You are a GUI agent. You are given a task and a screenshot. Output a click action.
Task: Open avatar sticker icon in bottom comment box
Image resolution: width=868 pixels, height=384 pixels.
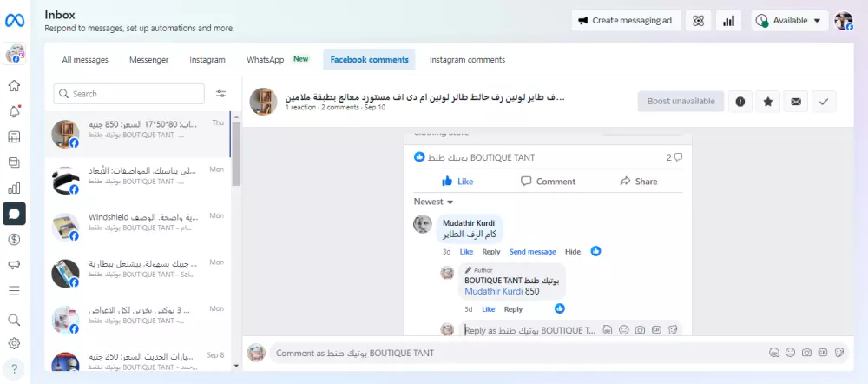pyautogui.click(x=774, y=353)
